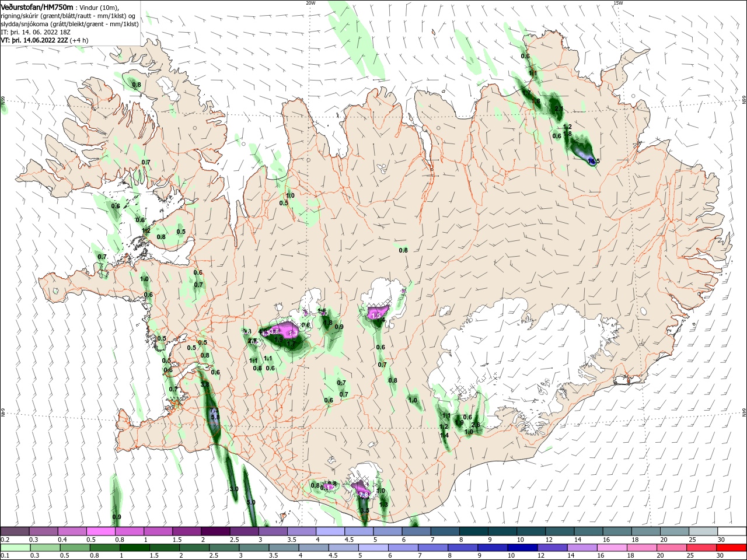Choose the bright magenta swatch between 0.5 and 0.8, top row

click(101, 531)
